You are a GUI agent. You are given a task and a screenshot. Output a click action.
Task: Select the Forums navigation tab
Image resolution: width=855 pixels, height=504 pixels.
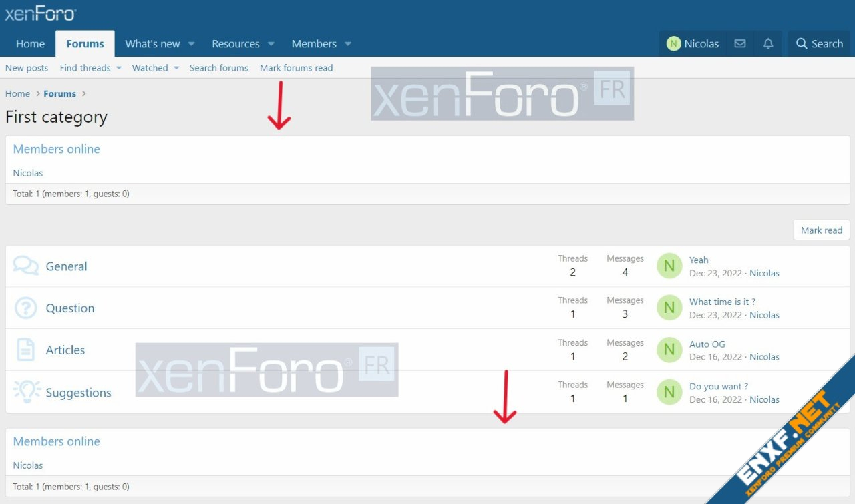pos(85,44)
